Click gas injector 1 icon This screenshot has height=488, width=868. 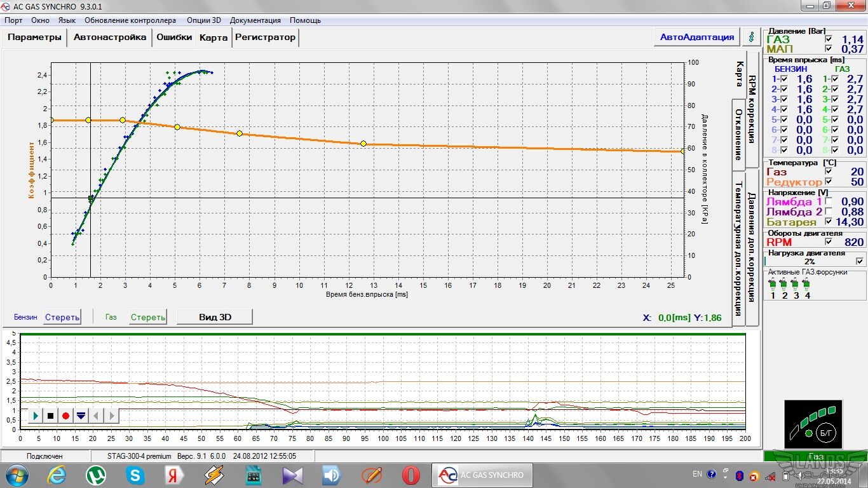(x=773, y=283)
